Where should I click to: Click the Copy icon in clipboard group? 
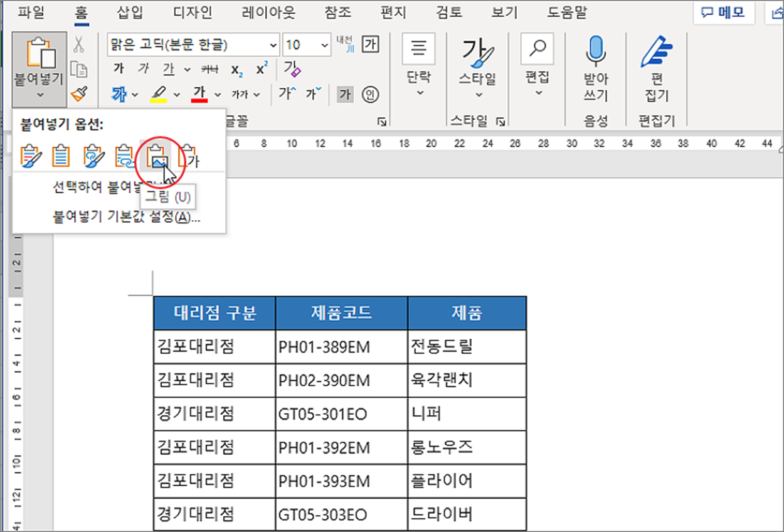tap(78, 69)
